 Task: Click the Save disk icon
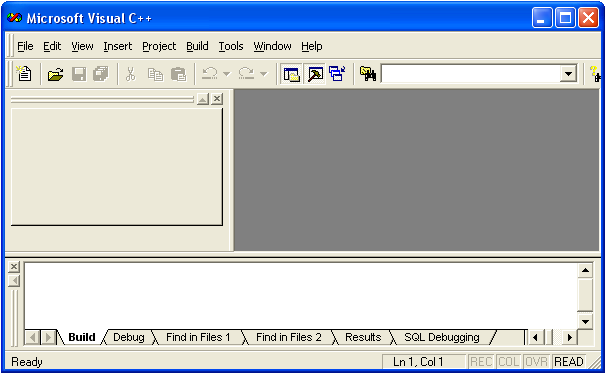(79, 74)
